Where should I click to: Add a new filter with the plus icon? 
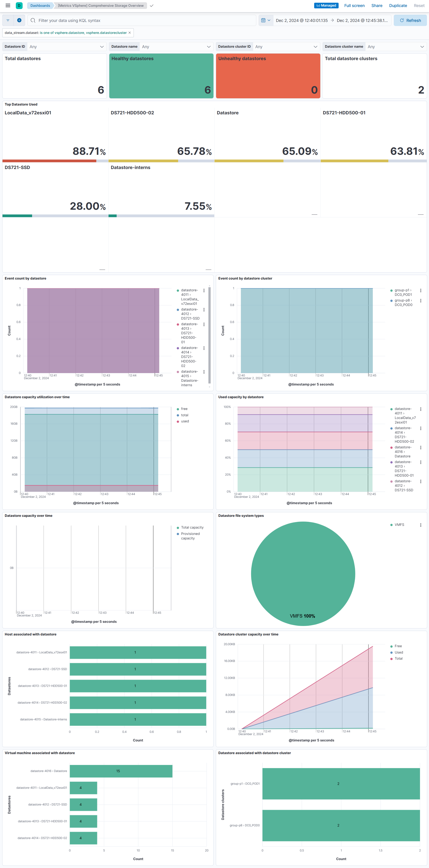(19, 20)
